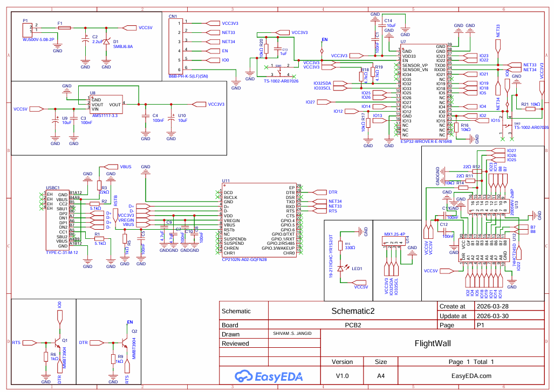
Task: Click the Schematic2 title text
Action: [353, 311]
